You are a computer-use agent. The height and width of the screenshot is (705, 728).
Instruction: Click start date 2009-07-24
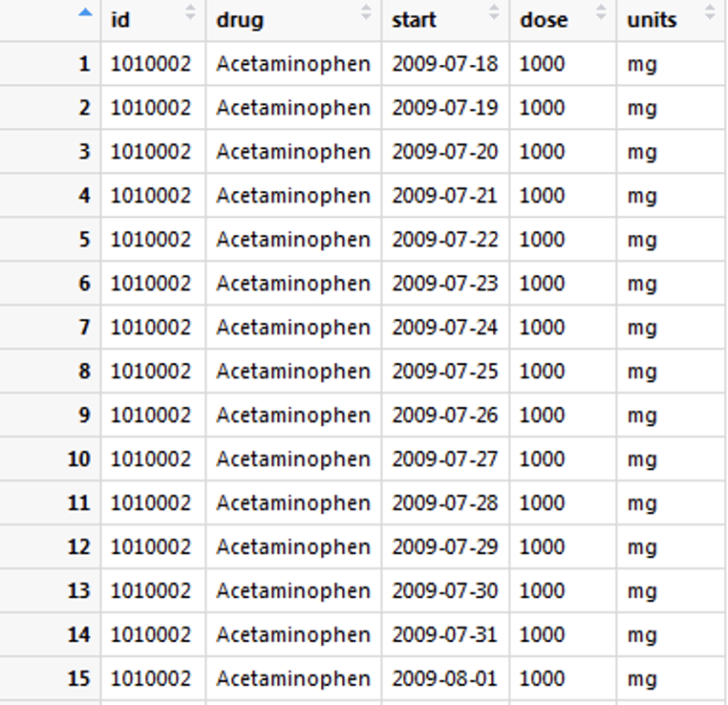pyautogui.click(x=445, y=328)
